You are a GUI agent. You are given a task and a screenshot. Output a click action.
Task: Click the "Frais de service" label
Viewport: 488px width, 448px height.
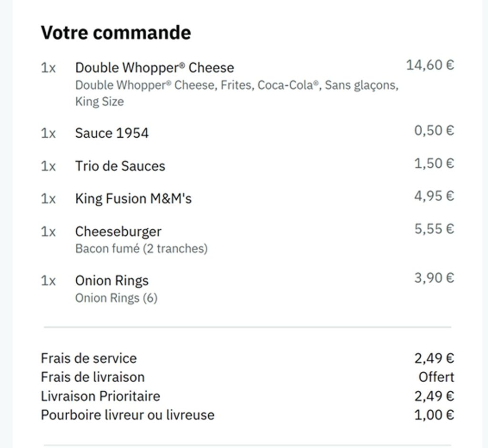89,358
